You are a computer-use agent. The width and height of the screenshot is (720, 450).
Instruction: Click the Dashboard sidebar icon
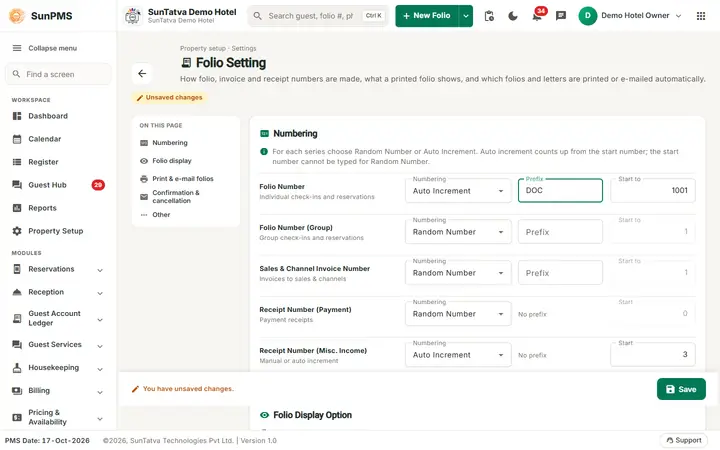tap(17, 116)
